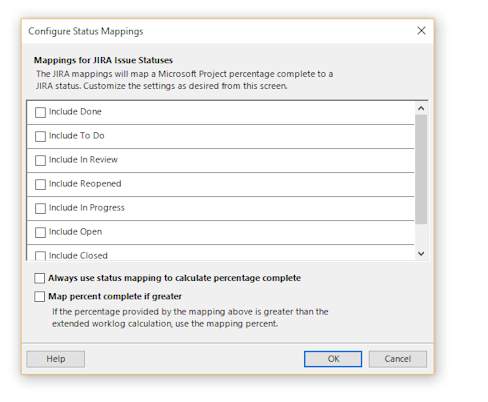This screenshot has height=402, width=488.
Task: Close the Configure Status Mappings dialog
Action: [421, 31]
